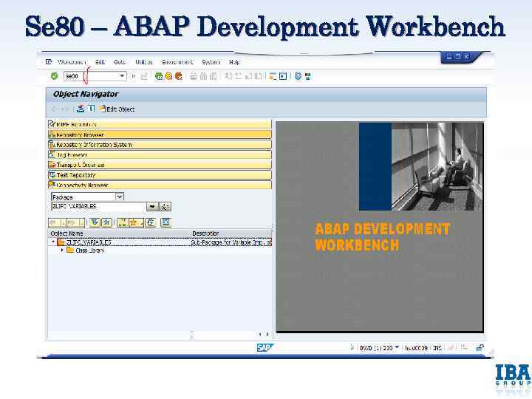Open the Test Repository
The height and width of the screenshot is (399, 532).
point(160,175)
